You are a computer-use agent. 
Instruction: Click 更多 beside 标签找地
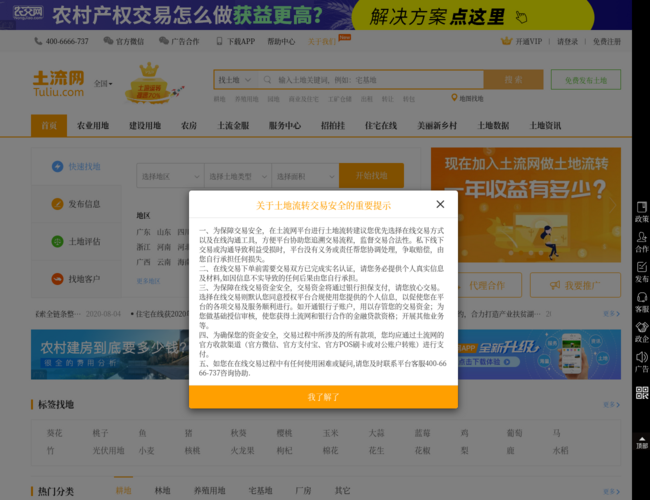611,405
